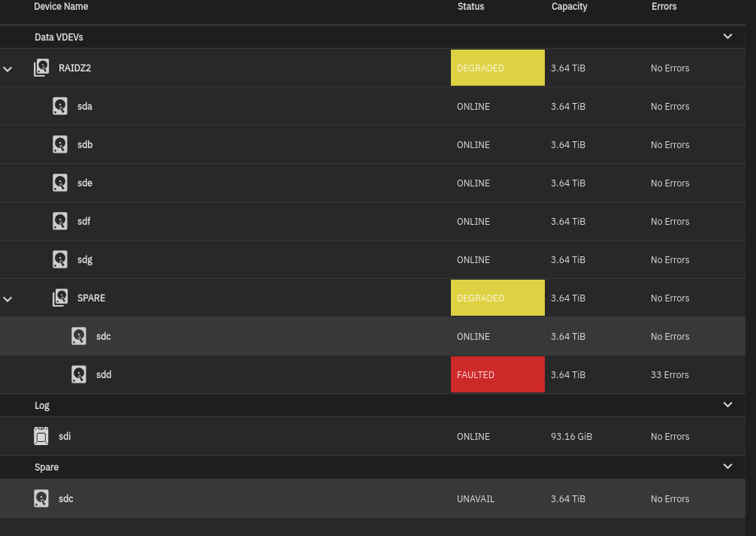
Task: Select the sdf disk name
Action: [84, 222]
